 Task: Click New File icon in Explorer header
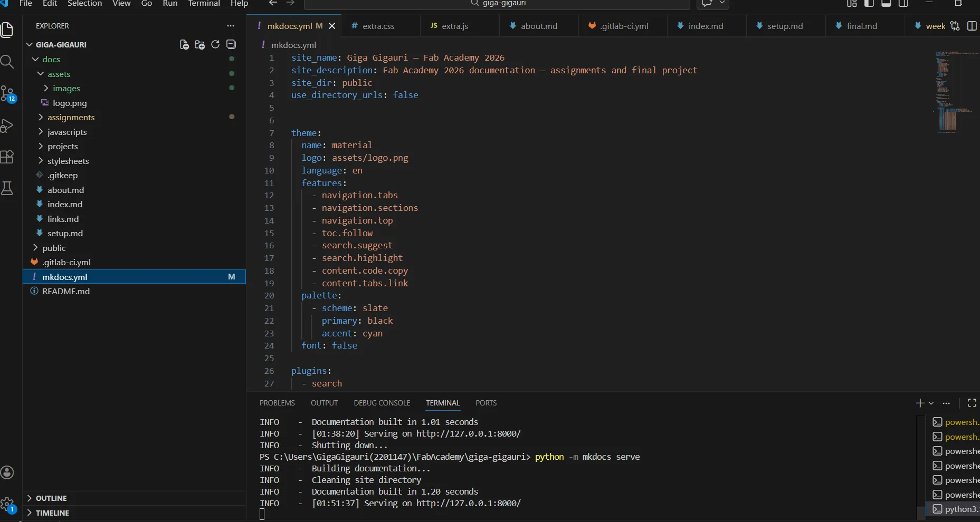184,45
